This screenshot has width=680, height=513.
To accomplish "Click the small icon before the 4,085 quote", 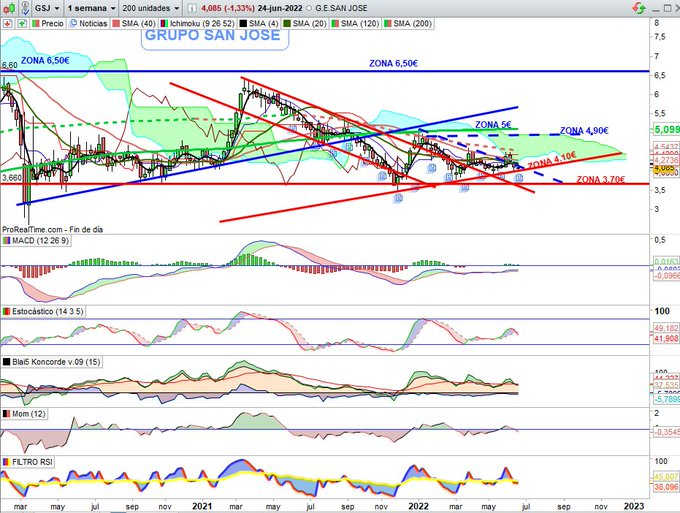I will (x=192, y=8).
